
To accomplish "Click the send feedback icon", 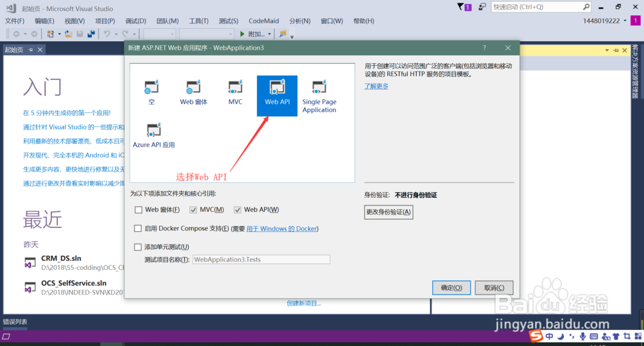I will (x=482, y=6).
